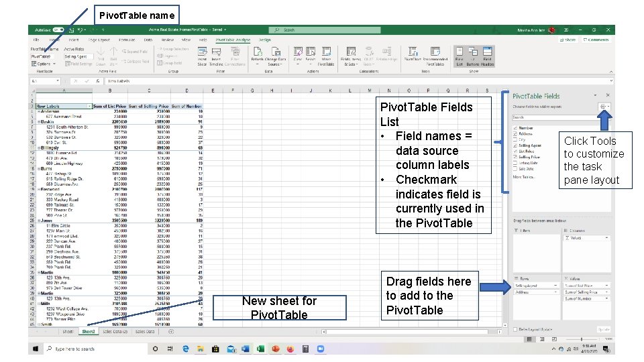This screenshot has height=362, width=644.
Task: Click the Clear PivotTable icon
Action: pyautogui.click(x=298, y=52)
